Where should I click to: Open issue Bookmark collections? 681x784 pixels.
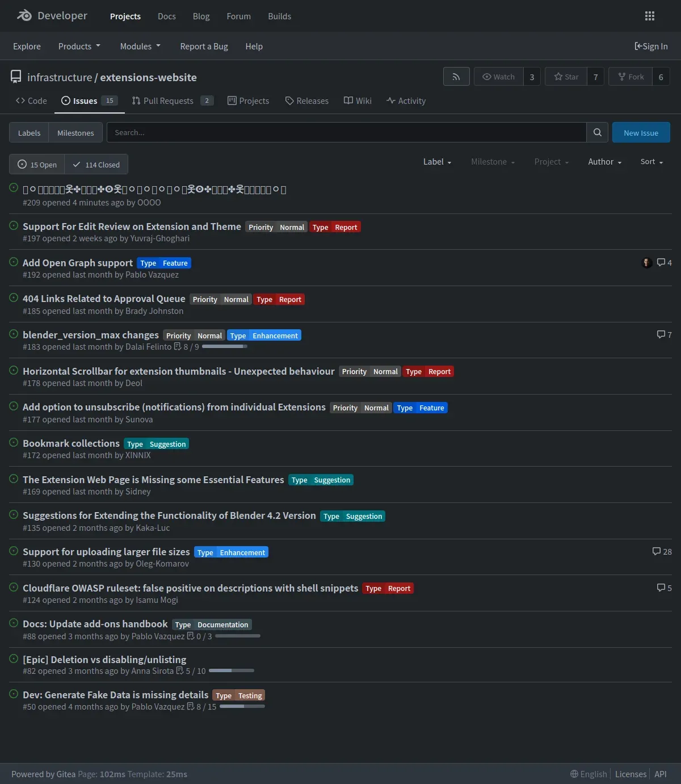coord(71,443)
